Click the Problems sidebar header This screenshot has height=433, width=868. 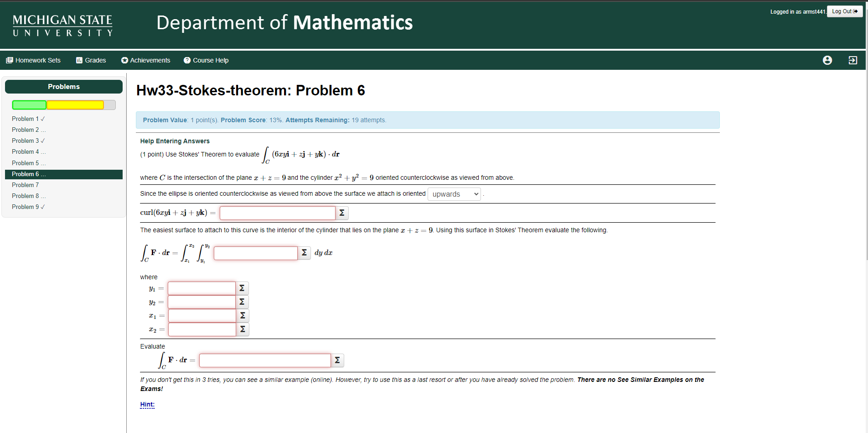64,87
